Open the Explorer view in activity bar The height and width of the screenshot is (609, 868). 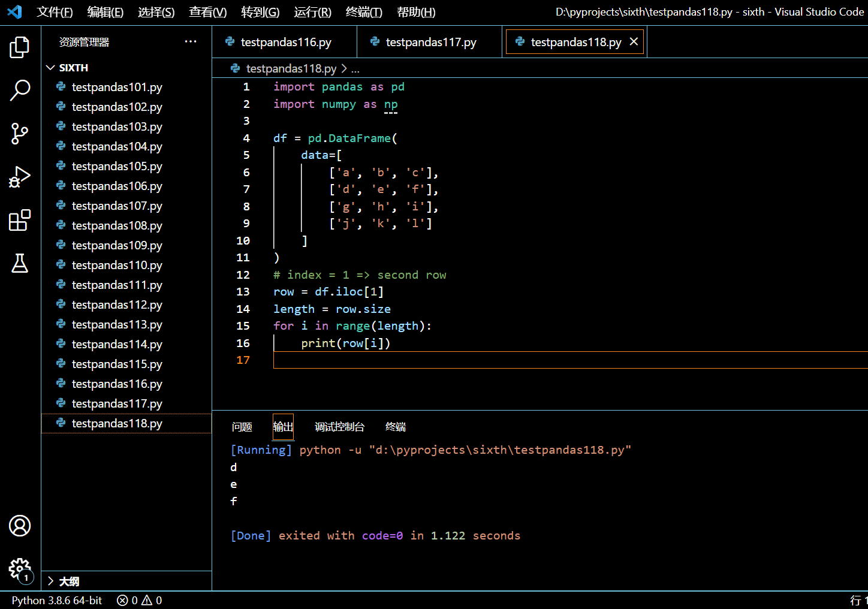[20, 47]
